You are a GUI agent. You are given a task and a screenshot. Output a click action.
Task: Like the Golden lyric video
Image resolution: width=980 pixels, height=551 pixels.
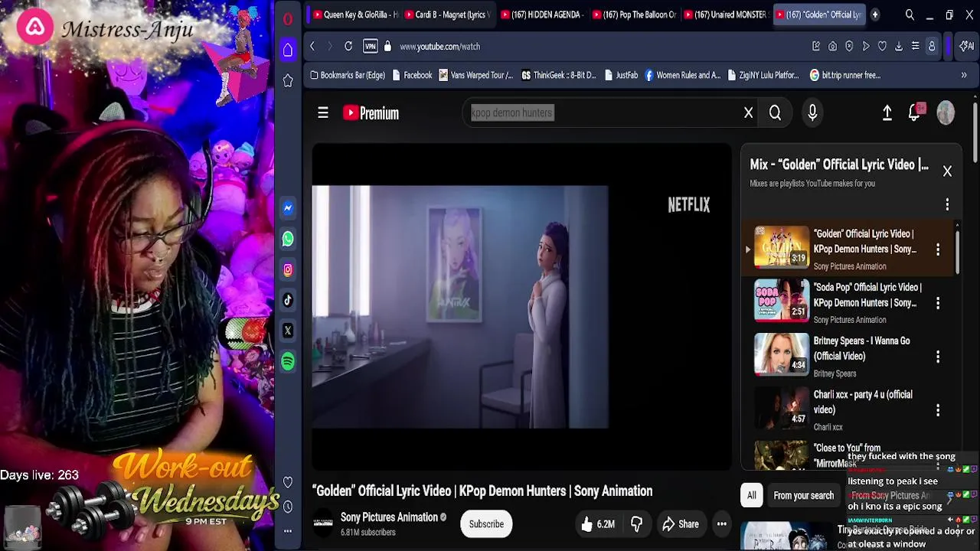[x=597, y=524]
